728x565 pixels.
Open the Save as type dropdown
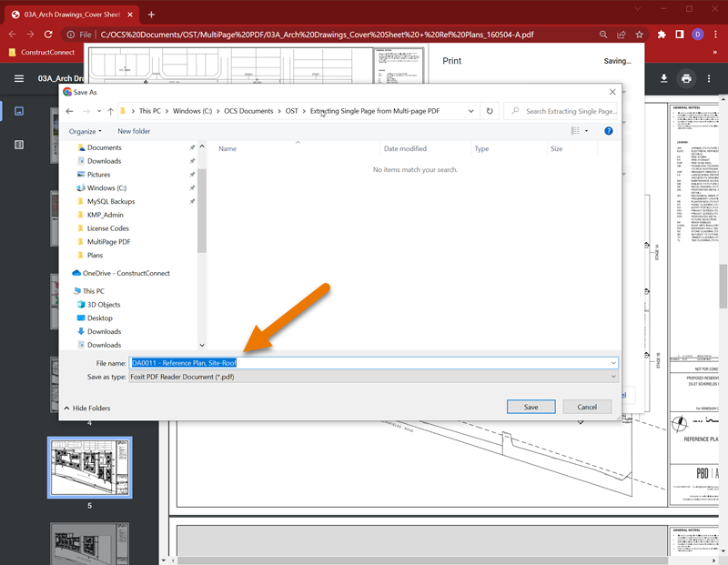pyautogui.click(x=373, y=377)
